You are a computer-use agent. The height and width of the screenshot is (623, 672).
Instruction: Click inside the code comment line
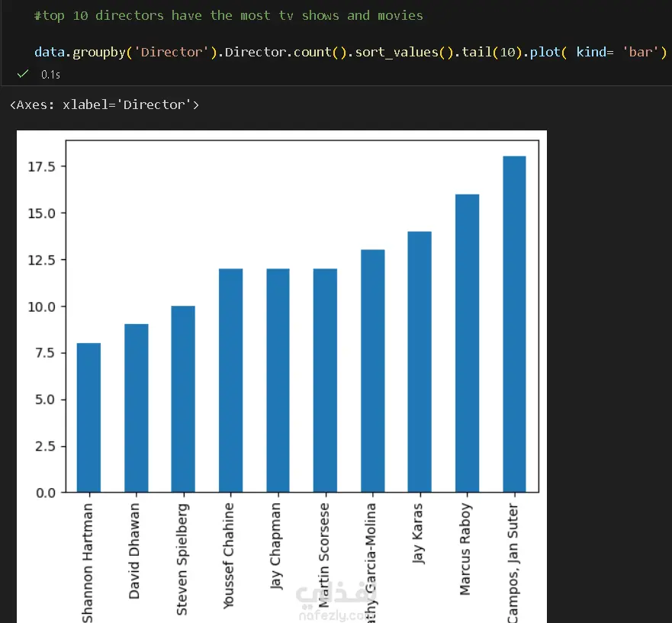pyautogui.click(x=229, y=15)
